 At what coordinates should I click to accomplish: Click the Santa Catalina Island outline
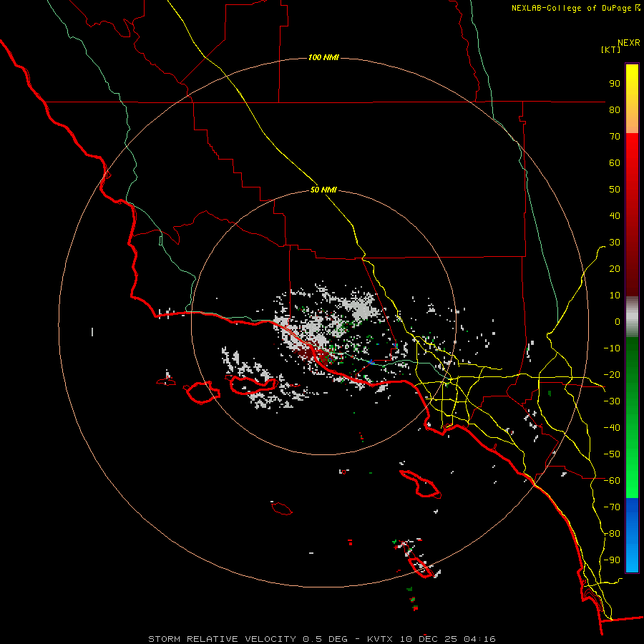click(x=420, y=484)
